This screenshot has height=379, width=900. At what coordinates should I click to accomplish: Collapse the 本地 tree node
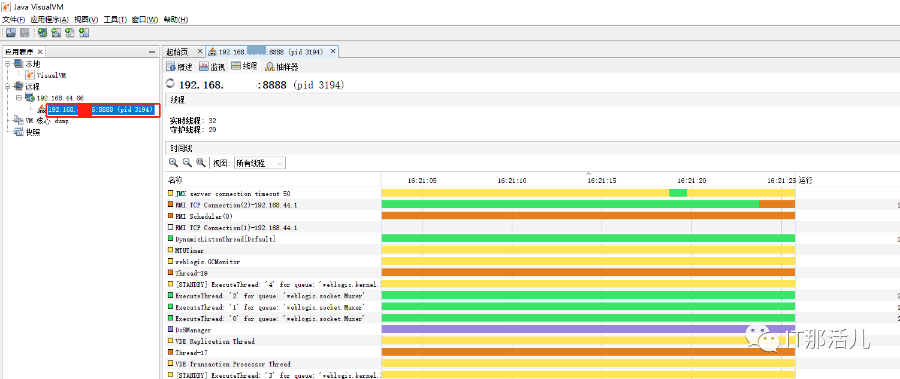coord(7,63)
